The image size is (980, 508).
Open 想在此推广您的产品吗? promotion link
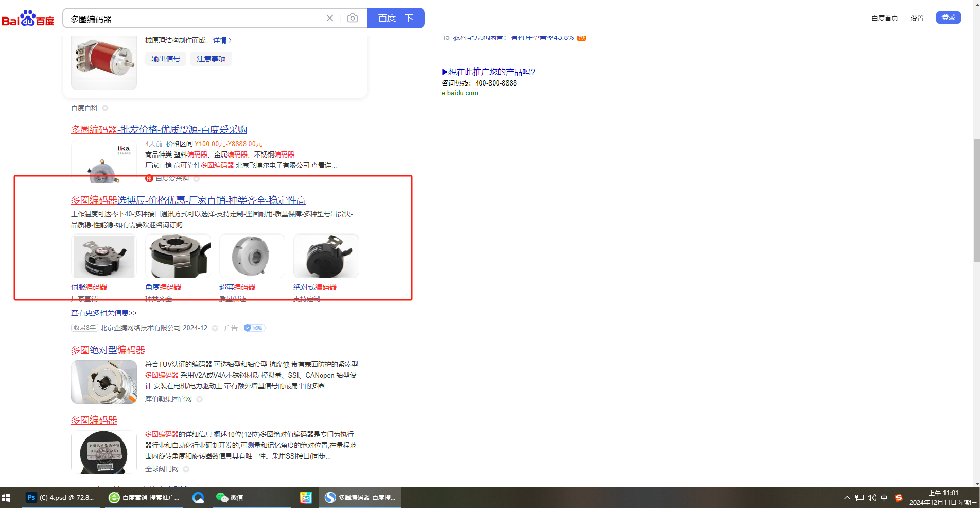click(488, 72)
